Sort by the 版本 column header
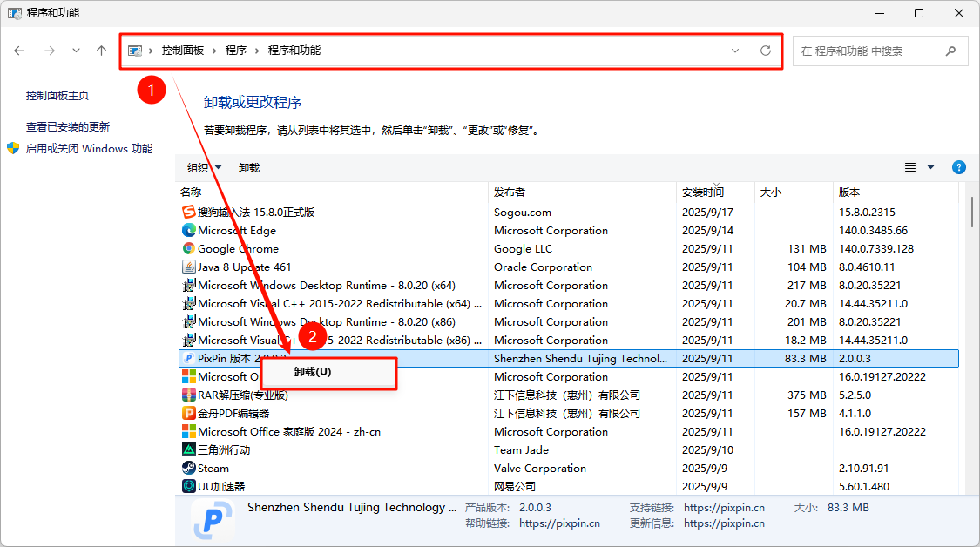Viewport: 980px width, 547px height. [x=896, y=192]
